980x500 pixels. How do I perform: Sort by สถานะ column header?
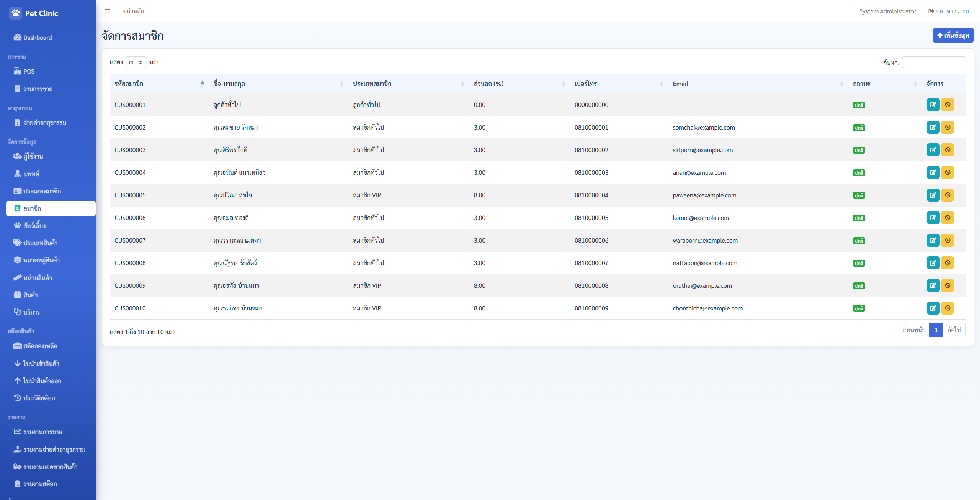[885, 84]
